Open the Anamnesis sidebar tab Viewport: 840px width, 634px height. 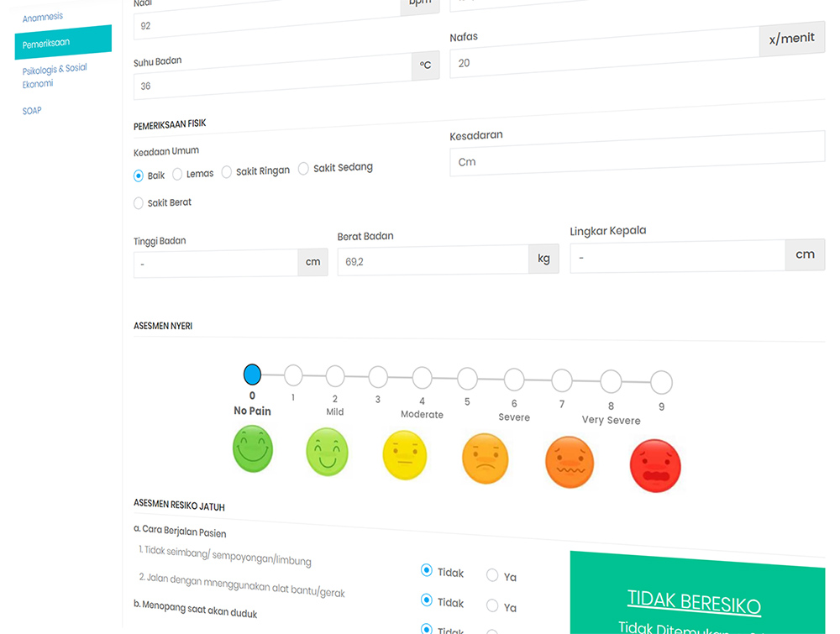point(43,16)
